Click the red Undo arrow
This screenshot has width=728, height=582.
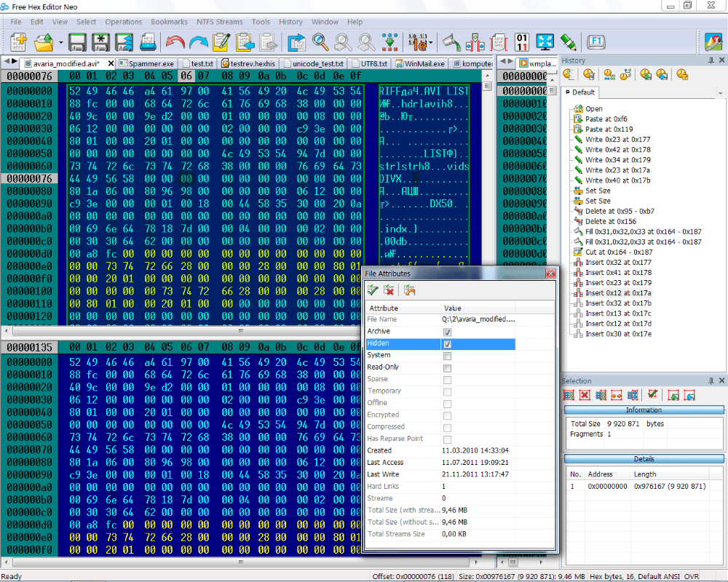pyautogui.click(x=175, y=42)
